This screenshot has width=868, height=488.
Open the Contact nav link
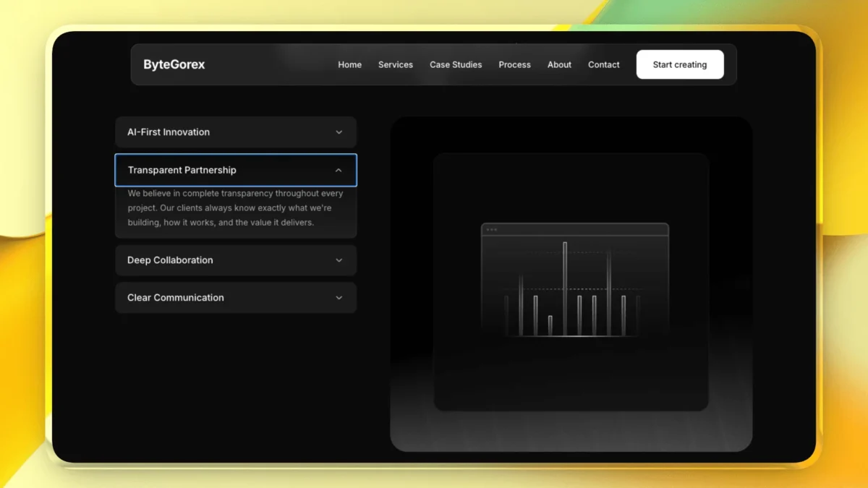603,64
